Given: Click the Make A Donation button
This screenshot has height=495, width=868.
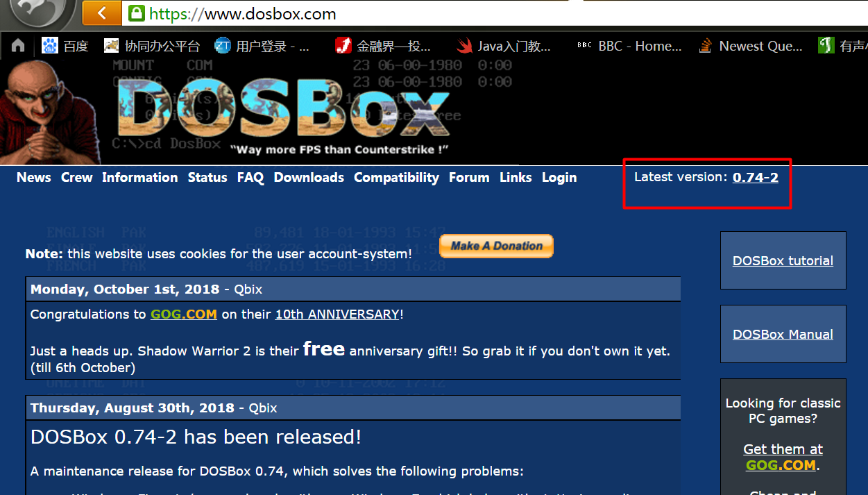Looking at the screenshot, I should coord(497,246).
